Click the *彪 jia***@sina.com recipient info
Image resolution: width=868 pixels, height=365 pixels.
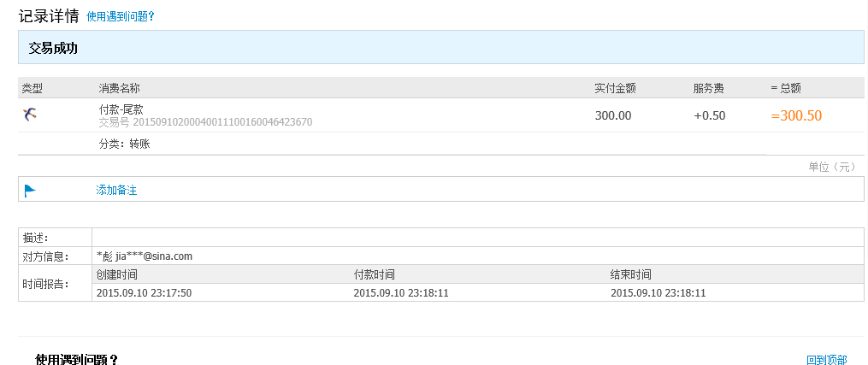click(145, 256)
